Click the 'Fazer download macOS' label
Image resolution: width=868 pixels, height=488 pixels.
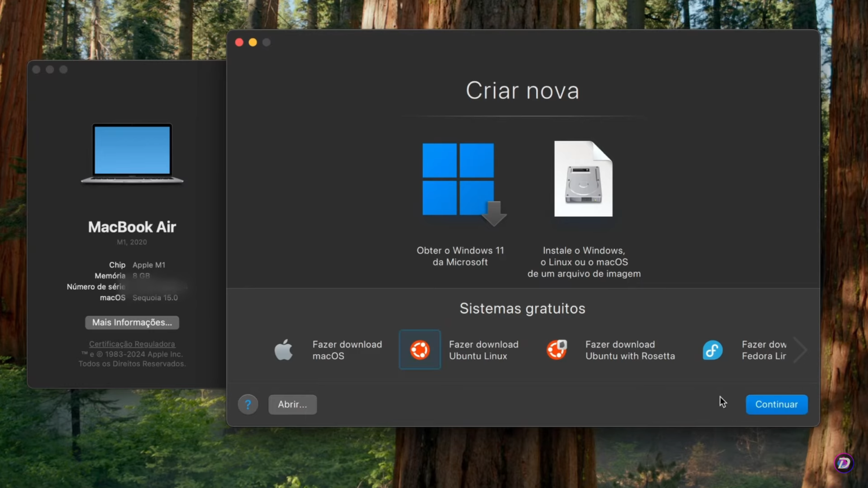[347, 350]
